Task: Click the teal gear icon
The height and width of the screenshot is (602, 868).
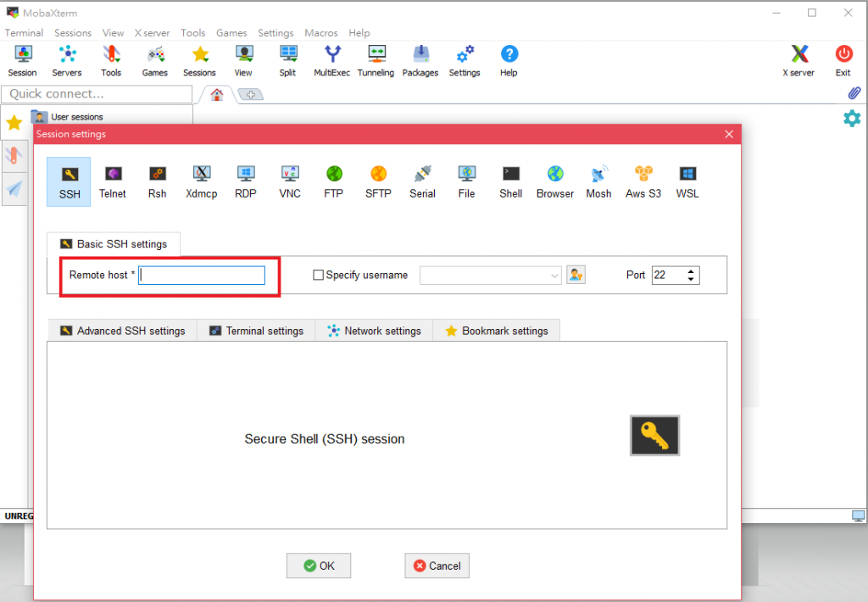Action: point(852,118)
